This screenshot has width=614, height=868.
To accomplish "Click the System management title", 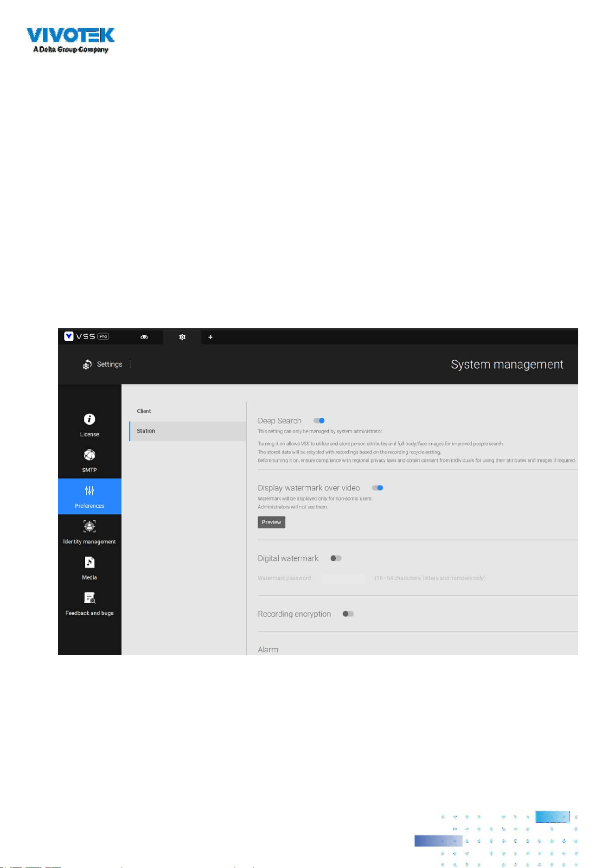I will pos(507,364).
